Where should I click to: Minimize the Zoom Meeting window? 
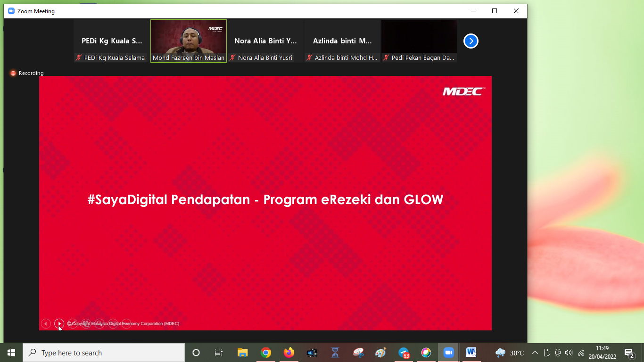[x=473, y=11]
